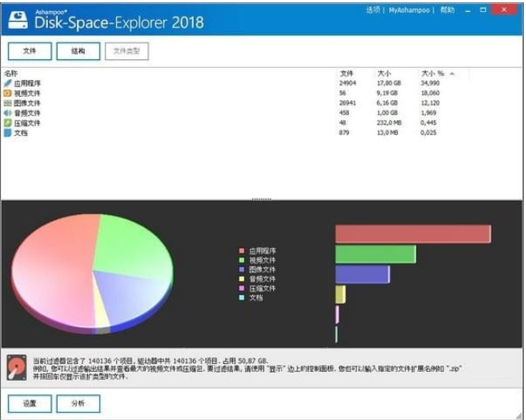This screenshot has height=420, width=526.
Task: Start analysis with the 分析 button
Action: click(78, 403)
